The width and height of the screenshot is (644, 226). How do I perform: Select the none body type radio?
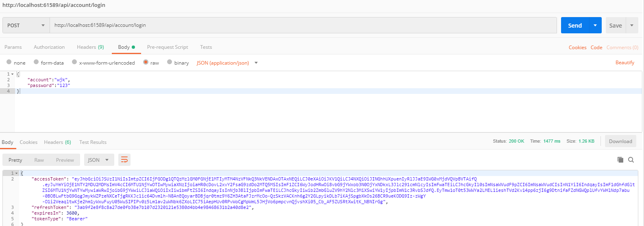pyautogui.click(x=9, y=62)
